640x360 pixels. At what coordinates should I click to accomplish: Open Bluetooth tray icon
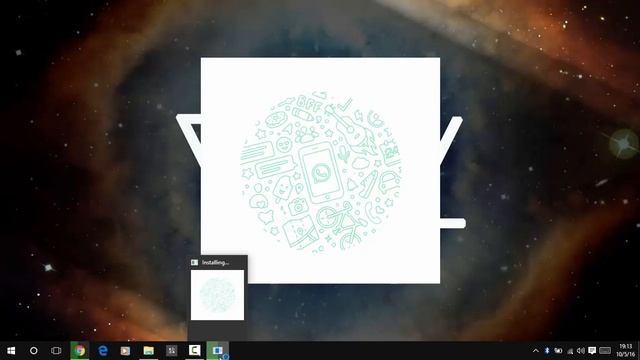tap(547, 351)
